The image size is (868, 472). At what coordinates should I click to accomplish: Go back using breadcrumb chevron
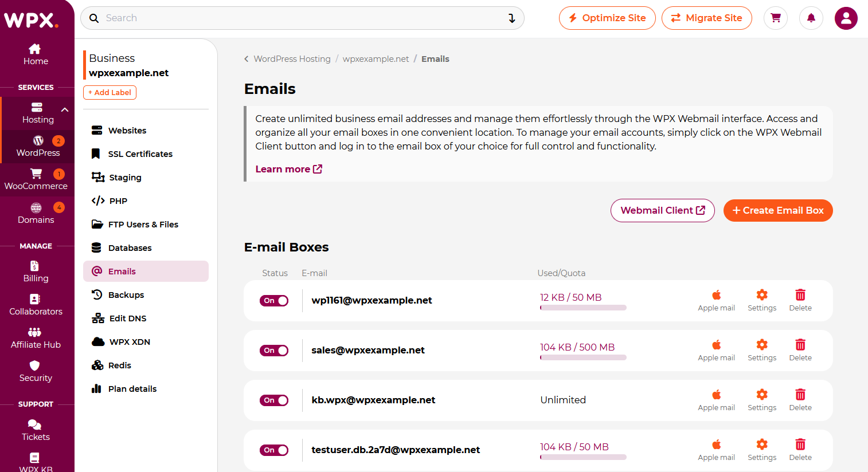247,59
